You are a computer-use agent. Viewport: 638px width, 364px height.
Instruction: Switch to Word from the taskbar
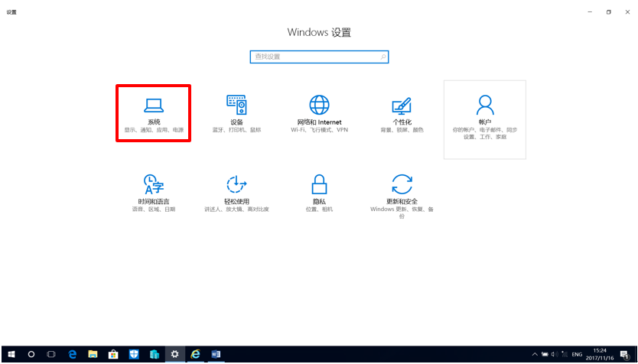point(216,354)
